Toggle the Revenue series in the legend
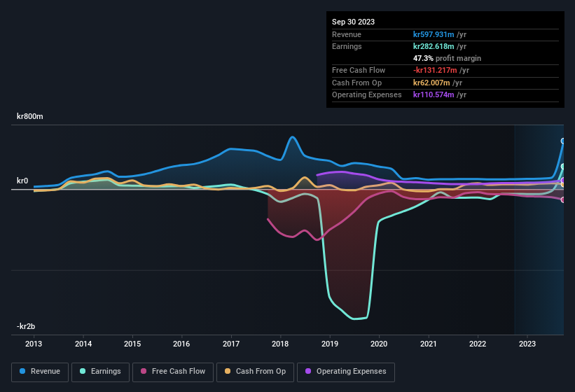This screenshot has width=575, height=392. [x=41, y=371]
